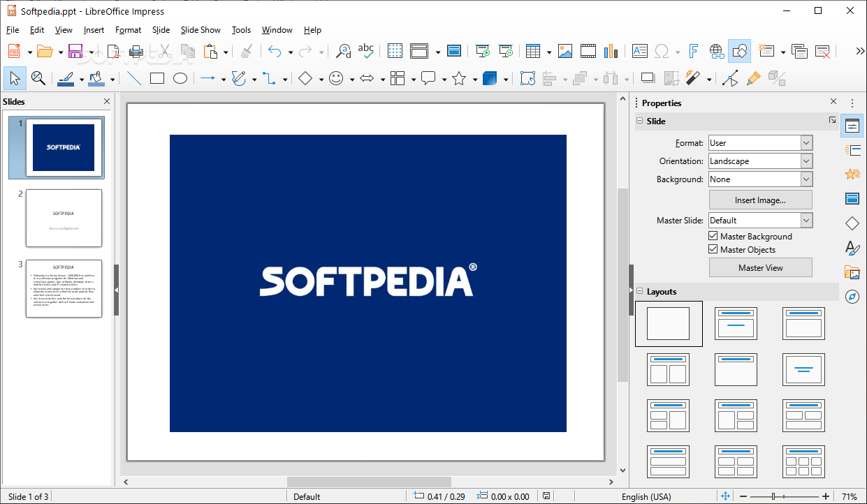Click the Export as PDF icon
Screen dimensions: 867x504
pos(114,51)
